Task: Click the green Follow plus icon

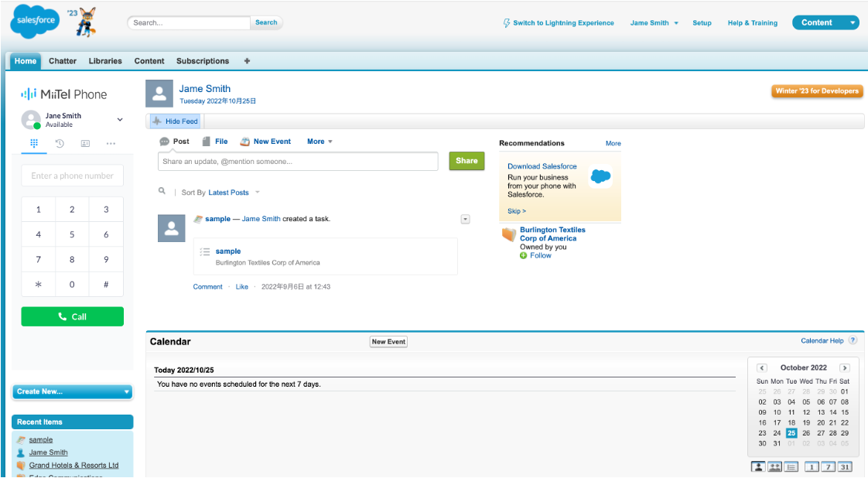Action: point(523,255)
